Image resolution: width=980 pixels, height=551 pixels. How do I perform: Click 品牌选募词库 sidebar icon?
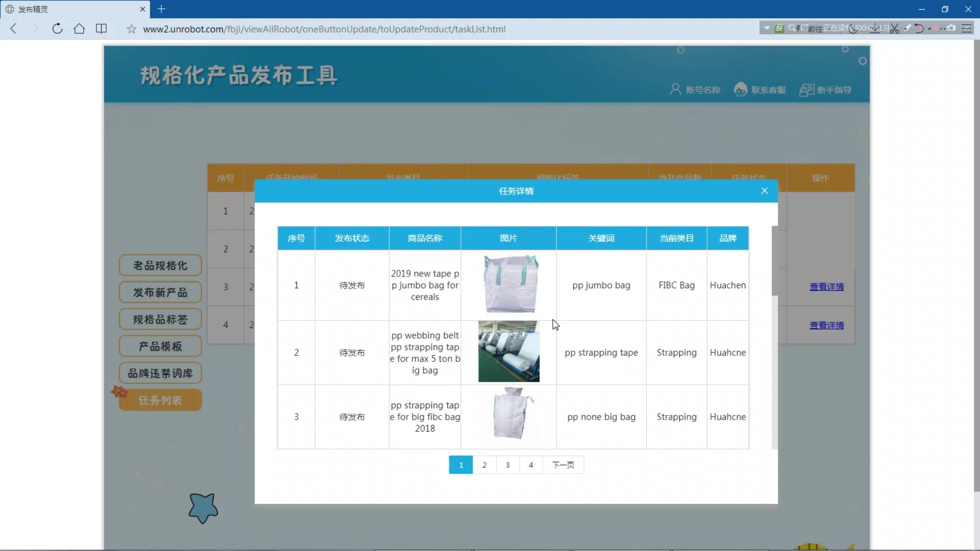(160, 373)
